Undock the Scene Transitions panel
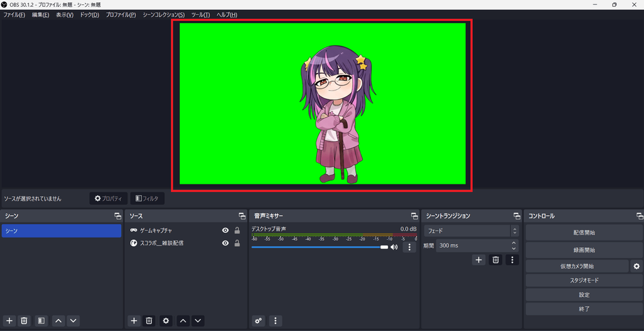Viewport: 644px width, 331px height. point(517,216)
